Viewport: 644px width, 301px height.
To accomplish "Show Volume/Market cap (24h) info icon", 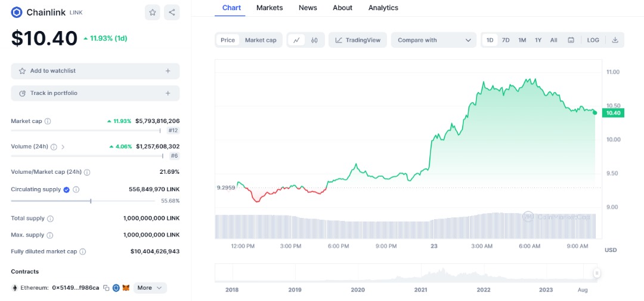I will pyautogui.click(x=87, y=172).
